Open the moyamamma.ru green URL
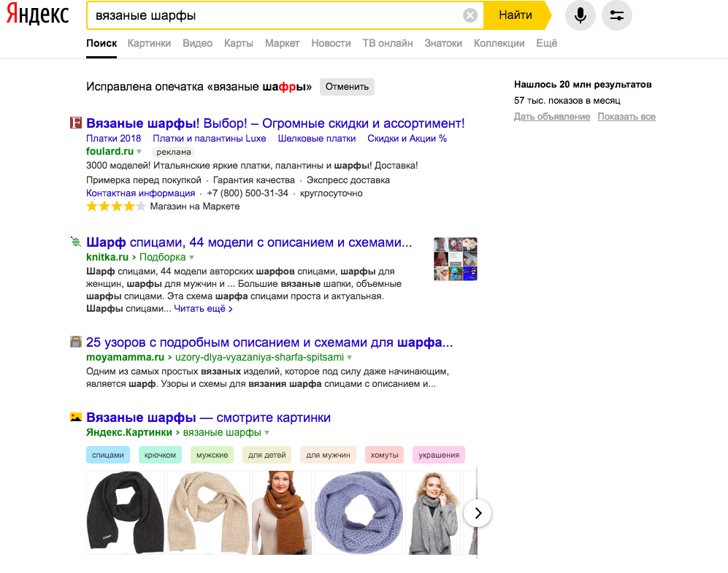728x573 pixels. [126, 357]
